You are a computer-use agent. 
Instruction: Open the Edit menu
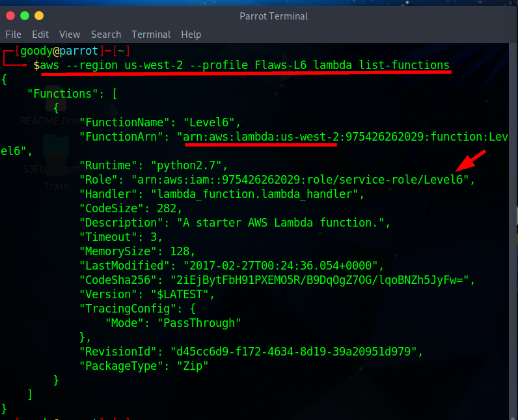[x=40, y=35]
